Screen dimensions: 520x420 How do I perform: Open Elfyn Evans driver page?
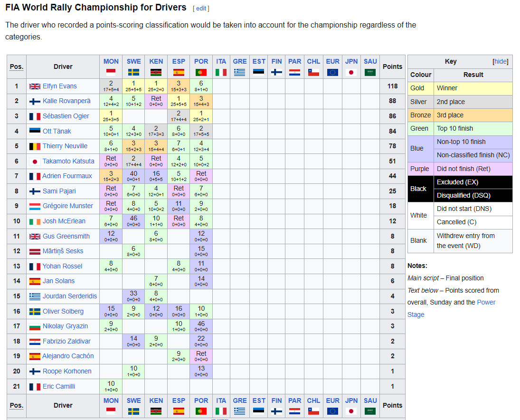click(60, 86)
